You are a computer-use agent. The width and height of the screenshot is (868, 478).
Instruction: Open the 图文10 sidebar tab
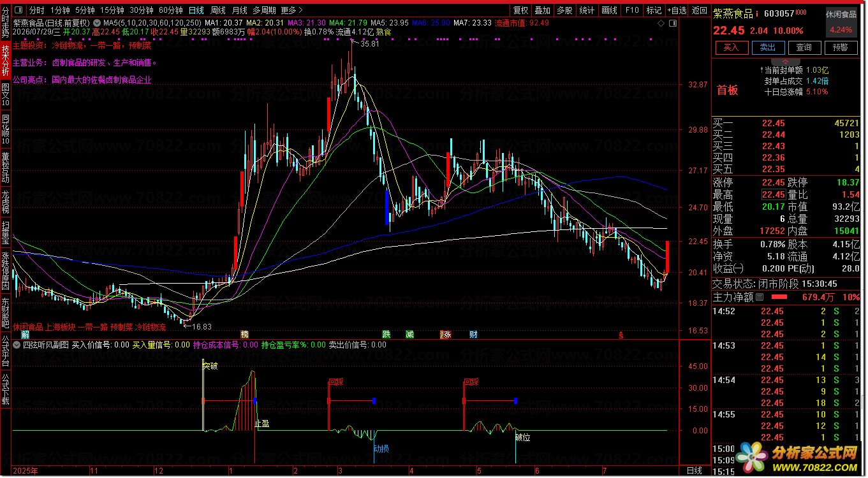click(x=6, y=95)
